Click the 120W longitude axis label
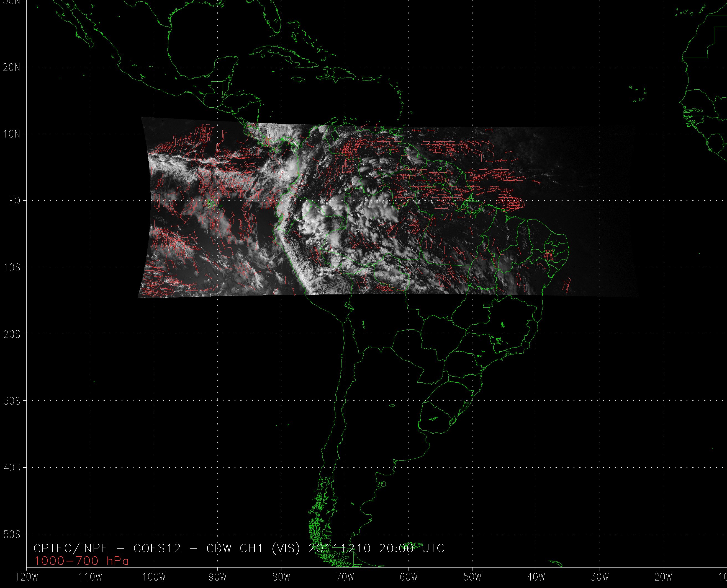The height and width of the screenshot is (588, 727). coord(27,577)
